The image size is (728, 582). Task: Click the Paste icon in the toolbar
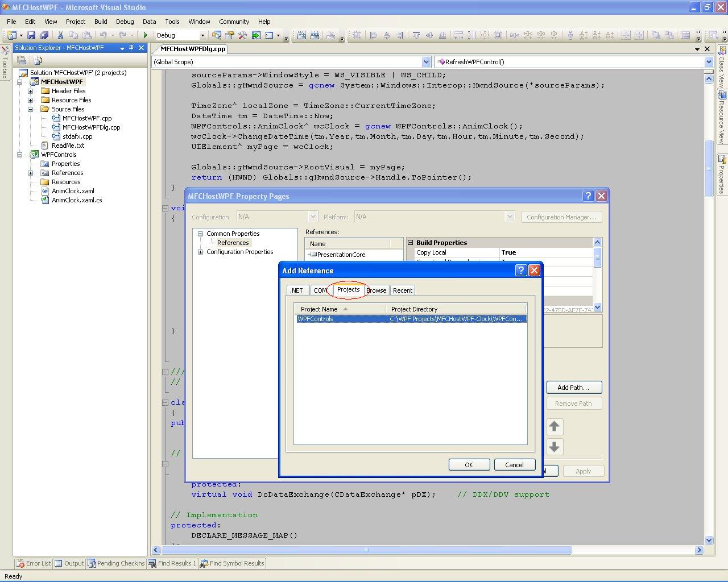point(86,35)
